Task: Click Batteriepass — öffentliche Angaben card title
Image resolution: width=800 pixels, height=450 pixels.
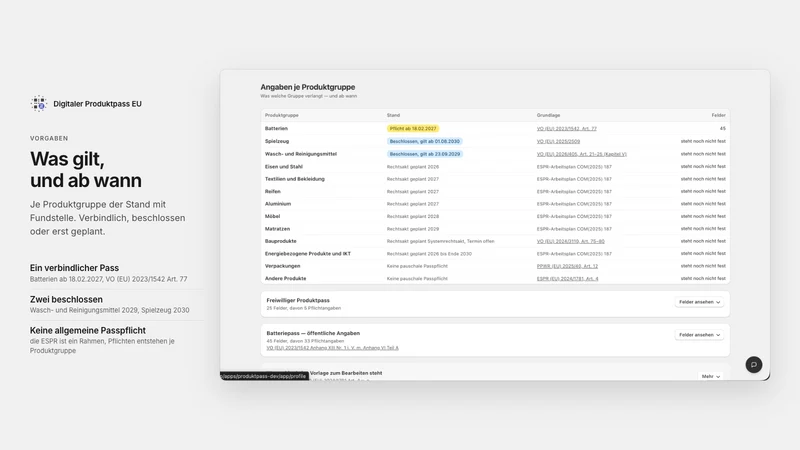Action: (x=313, y=333)
